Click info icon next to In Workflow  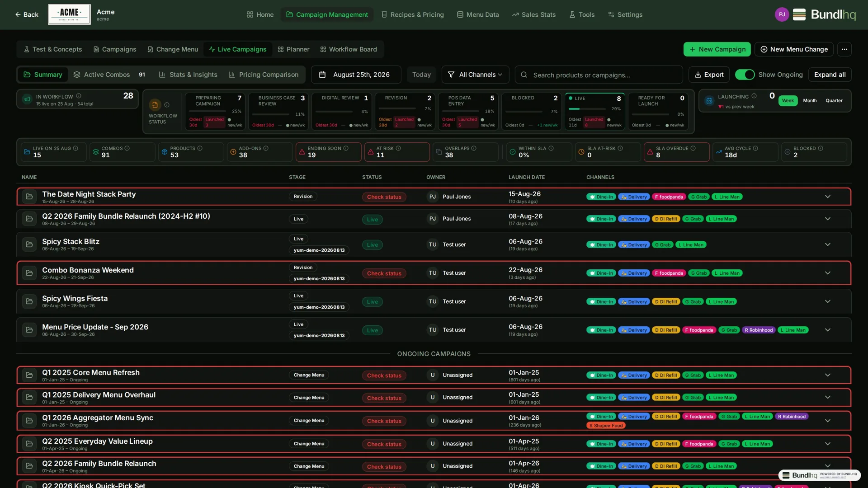tap(79, 96)
